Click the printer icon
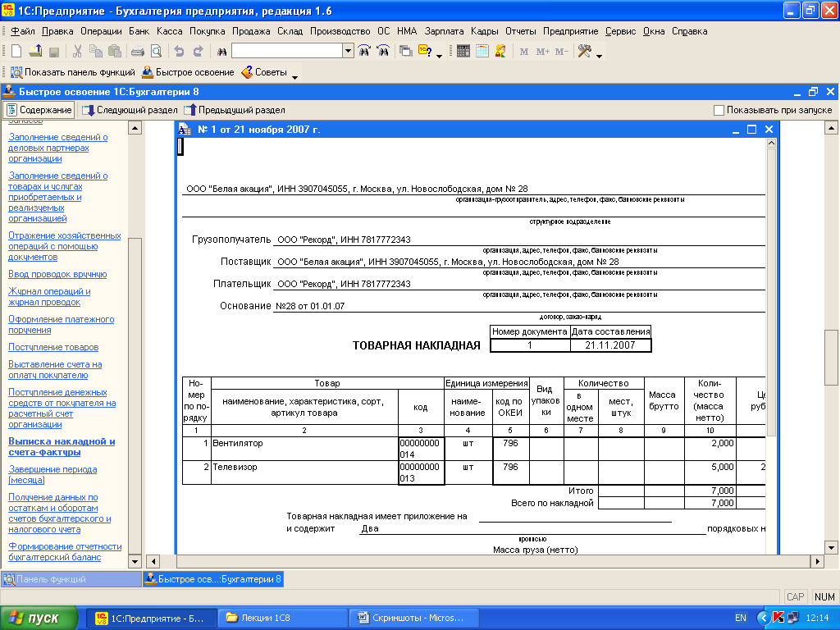Screen dimensions: 840x630 tap(138, 52)
